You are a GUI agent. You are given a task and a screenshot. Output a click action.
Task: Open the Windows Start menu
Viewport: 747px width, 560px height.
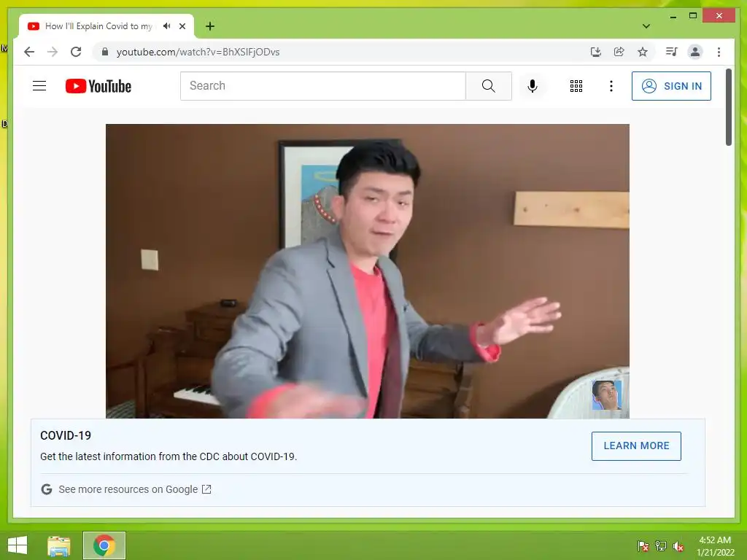pyautogui.click(x=18, y=545)
